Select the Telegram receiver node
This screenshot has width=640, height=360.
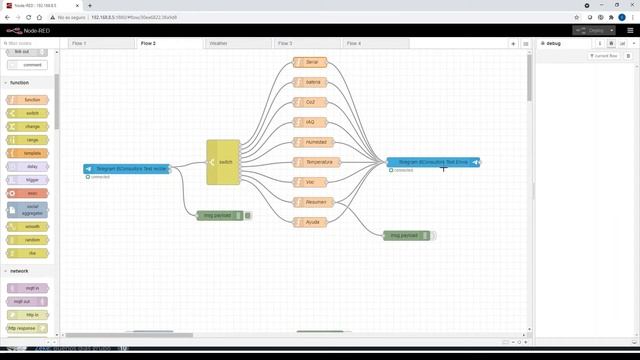(x=127, y=169)
